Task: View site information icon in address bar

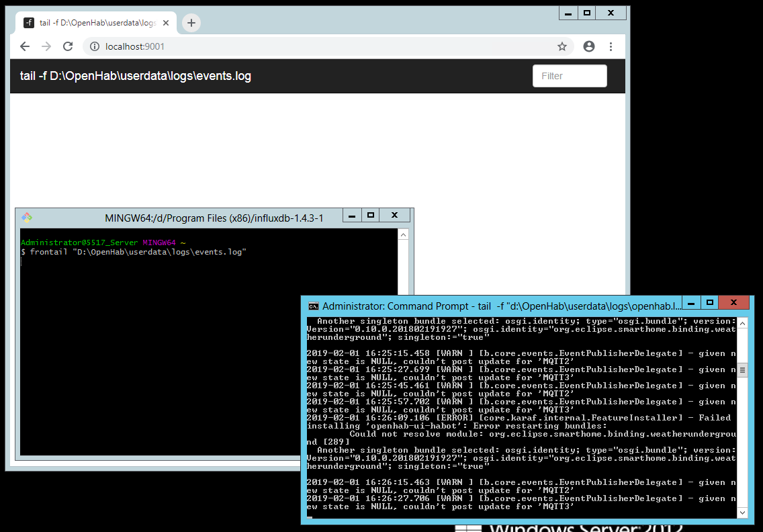Action: [95, 46]
